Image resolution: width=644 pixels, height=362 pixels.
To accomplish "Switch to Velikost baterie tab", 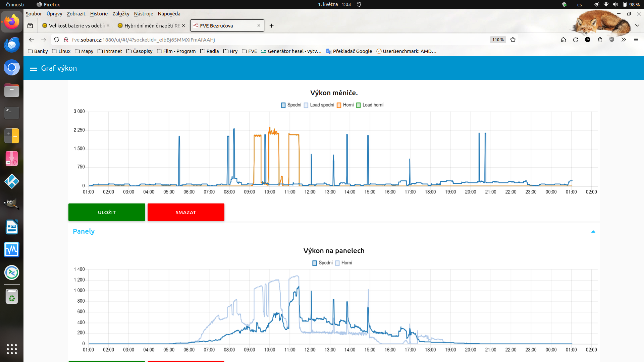I will [75, 26].
